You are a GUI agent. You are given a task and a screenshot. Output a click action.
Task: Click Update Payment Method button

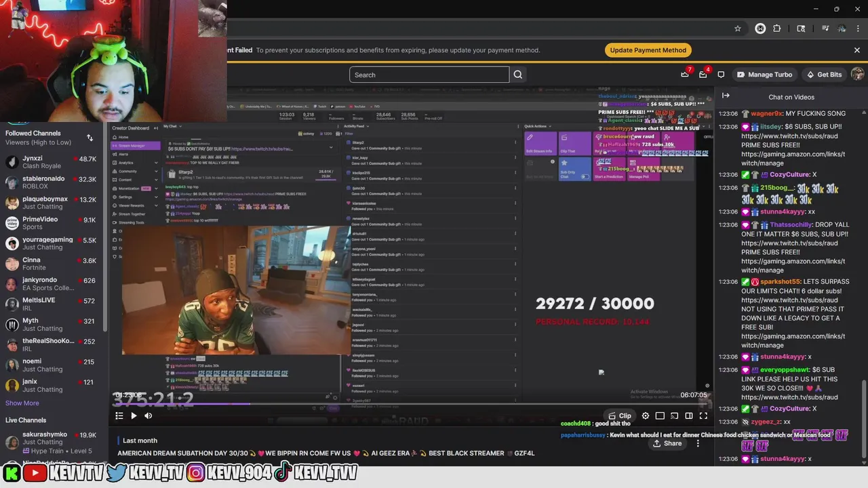[648, 50]
